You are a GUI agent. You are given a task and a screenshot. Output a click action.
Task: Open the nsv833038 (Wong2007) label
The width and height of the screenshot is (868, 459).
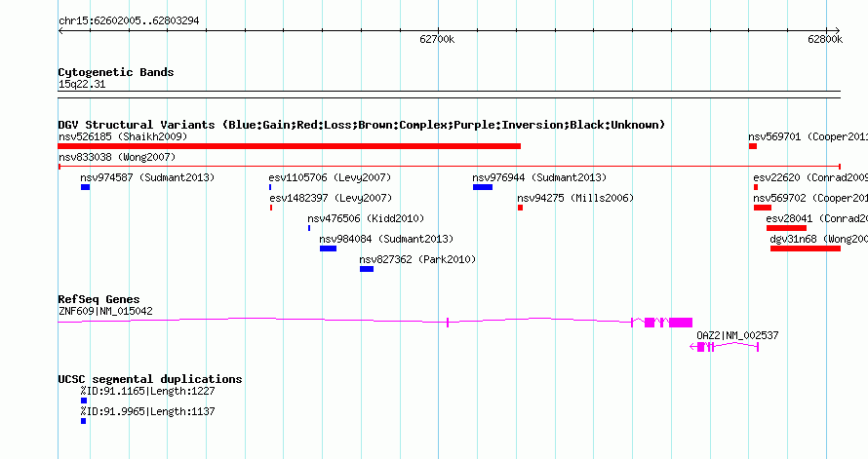coord(117,157)
